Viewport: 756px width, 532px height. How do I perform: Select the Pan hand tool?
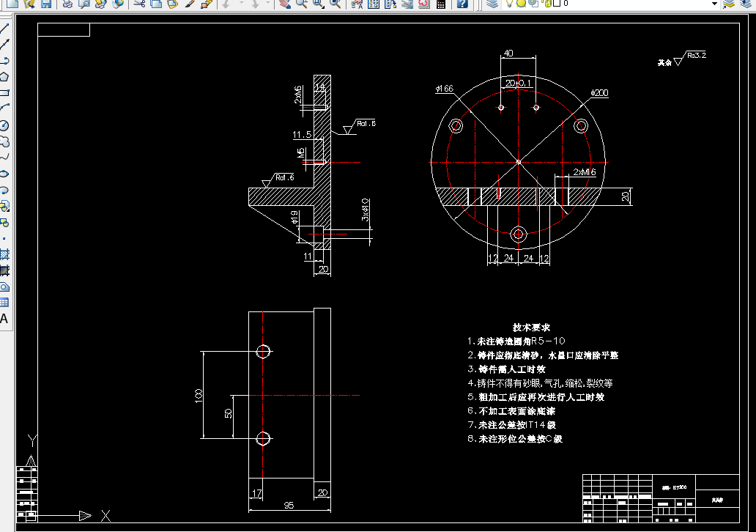pyautogui.click(x=285, y=4)
